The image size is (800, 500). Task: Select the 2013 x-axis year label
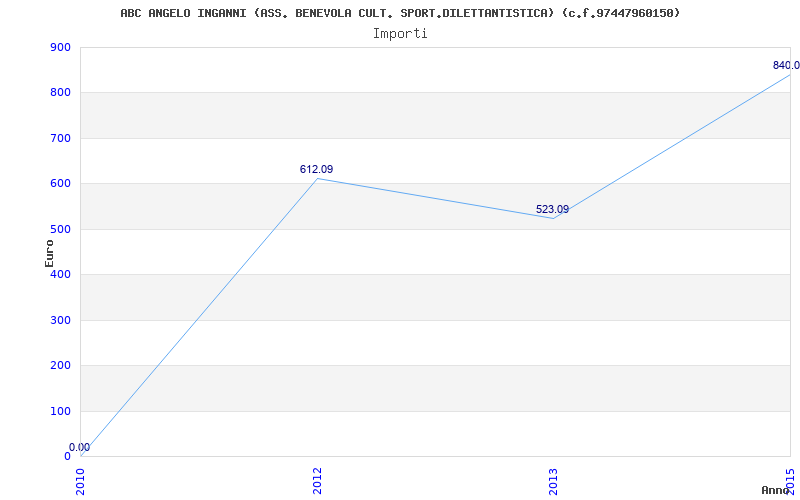(x=554, y=481)
